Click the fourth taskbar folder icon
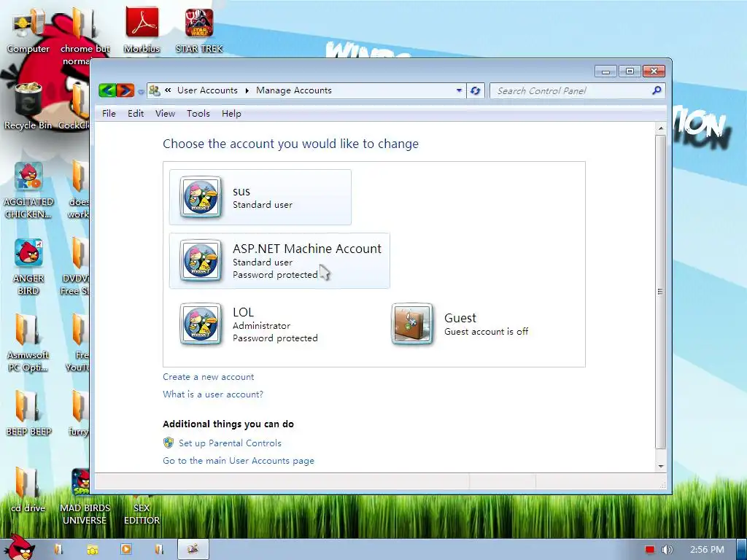 160,549
